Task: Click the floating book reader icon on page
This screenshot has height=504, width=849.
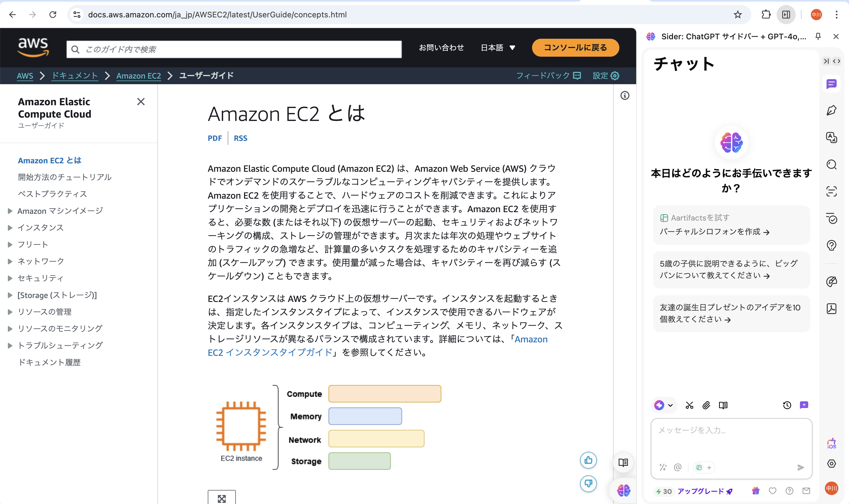Action: pyautogui.click(x=623, y=462)
